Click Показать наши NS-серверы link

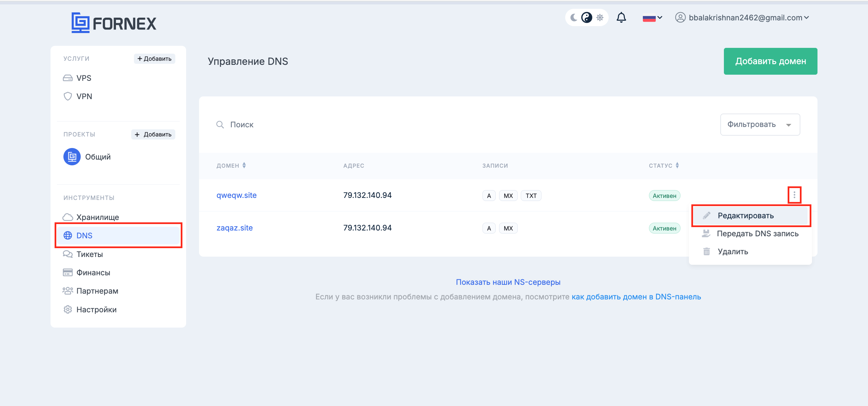click(508, 282)
